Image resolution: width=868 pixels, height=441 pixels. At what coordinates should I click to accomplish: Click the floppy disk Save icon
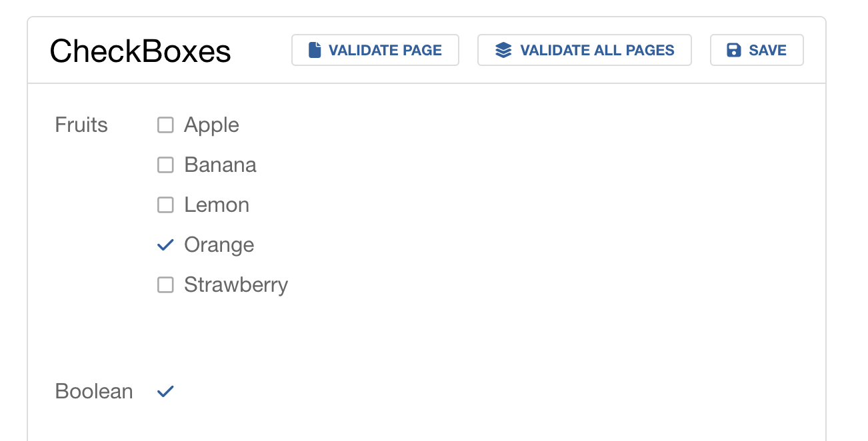pos(734,50)
